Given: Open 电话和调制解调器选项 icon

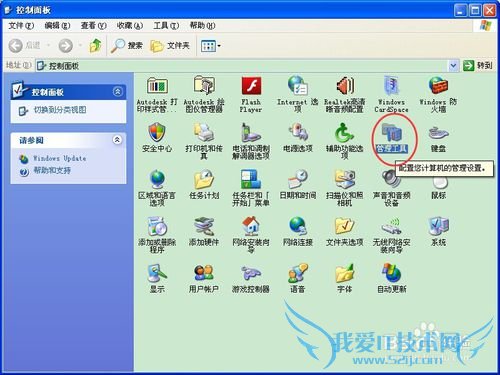Looking at the screenshot, I should [x=251, y=132].
